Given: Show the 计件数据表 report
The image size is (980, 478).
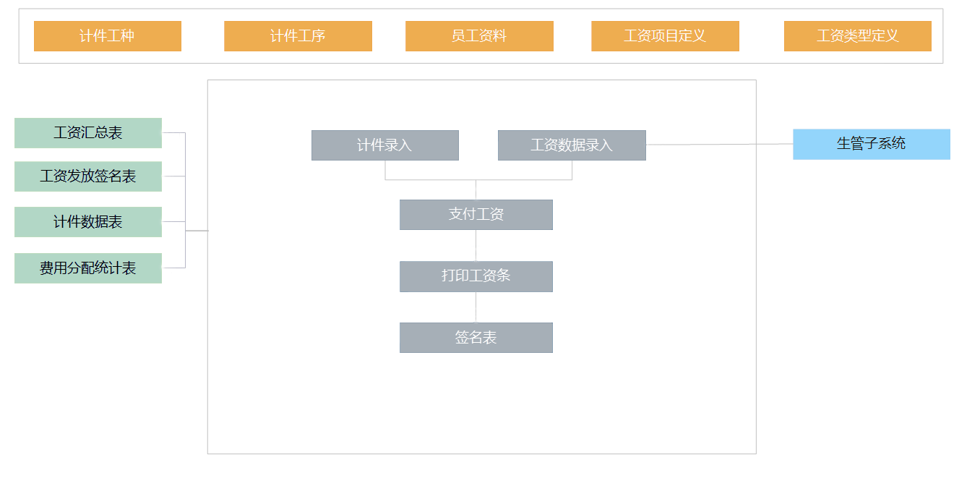Looking at the screenshot, I should (x=88, y=222).
